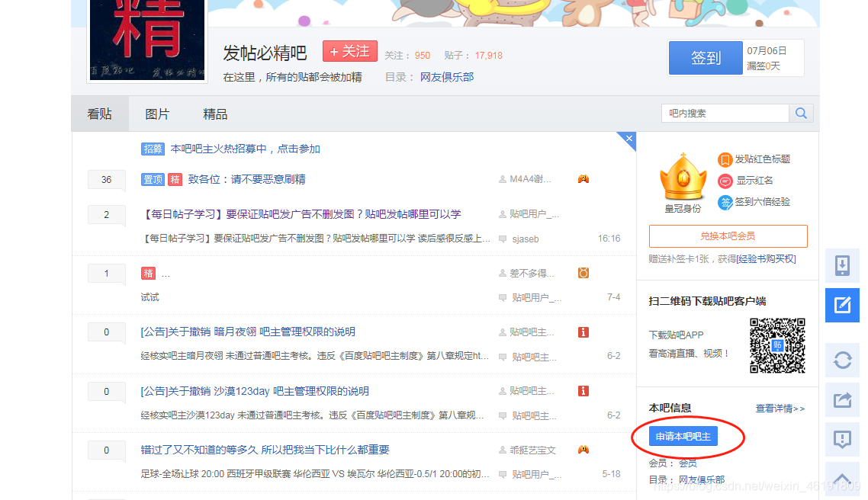Focus the 吧内搜索 search field

point(725,114)
